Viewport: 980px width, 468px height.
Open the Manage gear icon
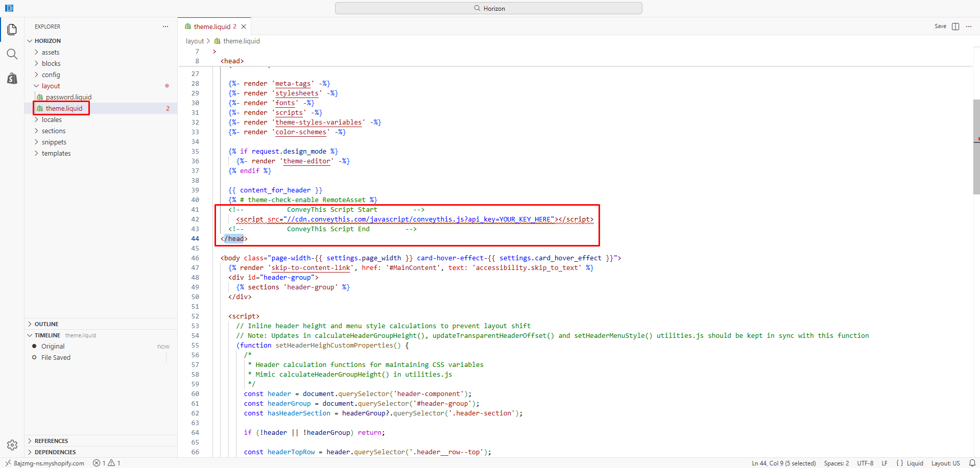[12, 445]
